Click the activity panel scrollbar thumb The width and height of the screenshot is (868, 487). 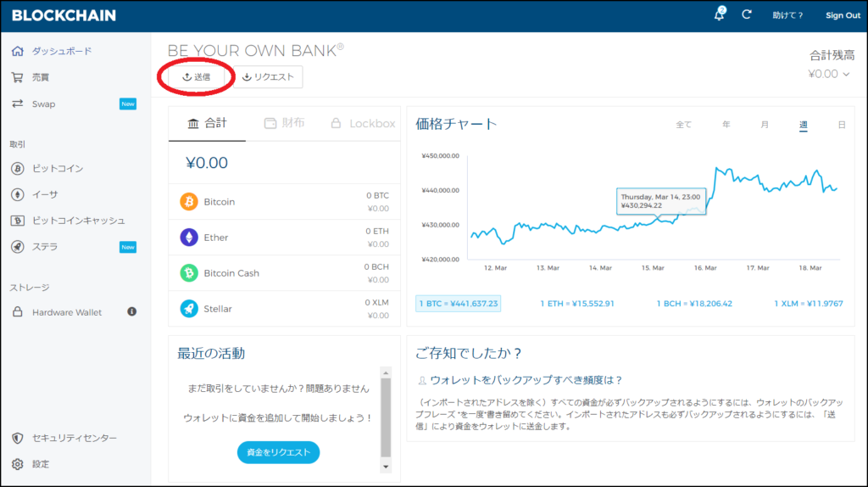coord(386,417)
